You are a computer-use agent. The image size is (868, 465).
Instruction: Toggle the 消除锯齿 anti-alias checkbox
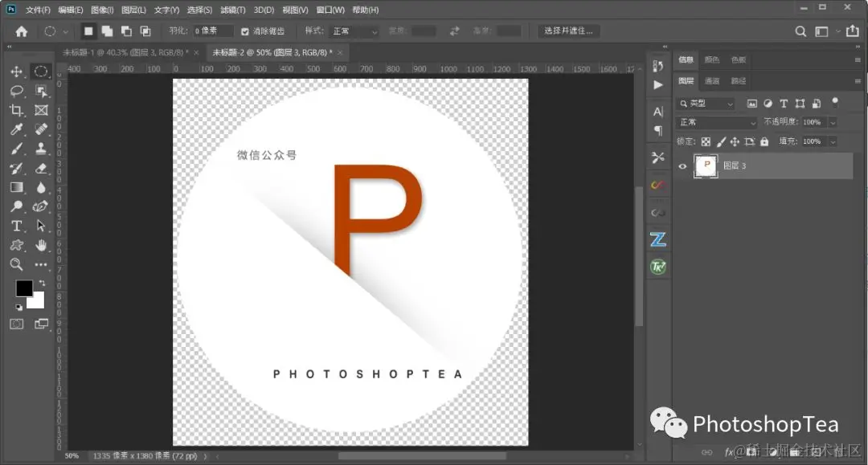pyautogui.click(x=245, y=31)
